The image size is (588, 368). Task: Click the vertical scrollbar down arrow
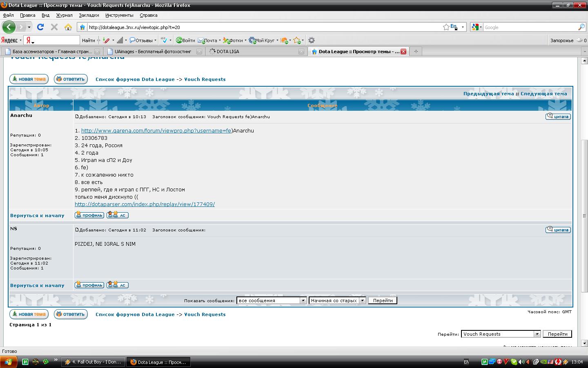point(584,343)
